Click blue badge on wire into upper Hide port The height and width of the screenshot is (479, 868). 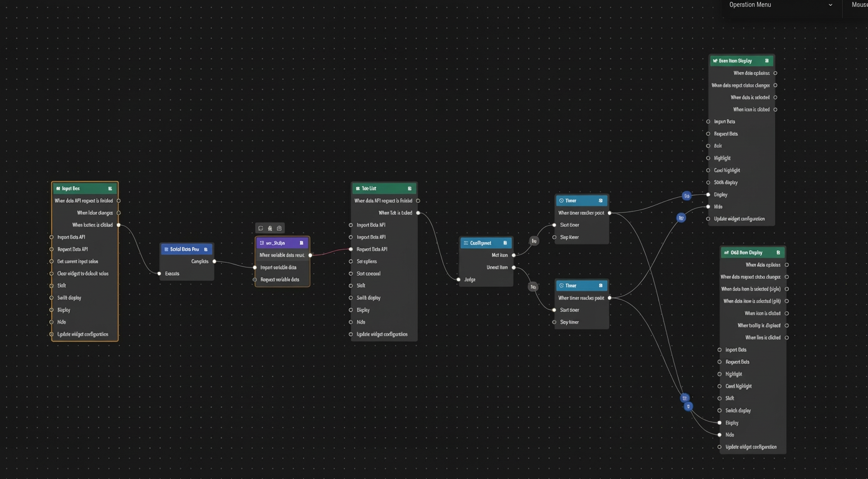click(x=681, y=218)
